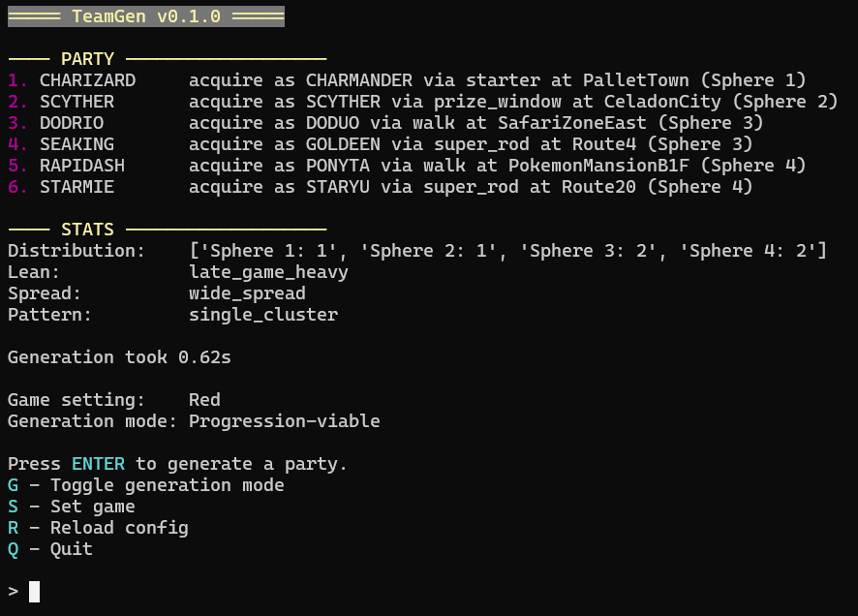Click Reload config
The width and height of the screenshot is (858, 616).
[x=97, y=527]
